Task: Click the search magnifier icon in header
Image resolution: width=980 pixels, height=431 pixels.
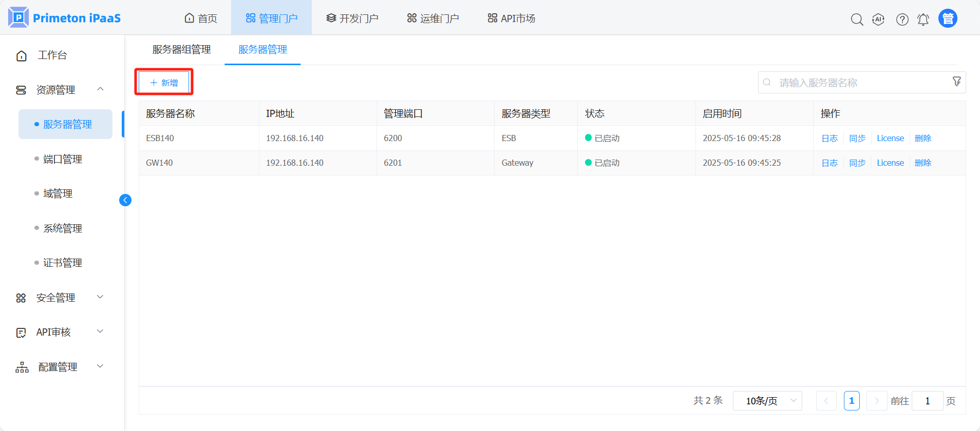Action: [x=857, y=19]
